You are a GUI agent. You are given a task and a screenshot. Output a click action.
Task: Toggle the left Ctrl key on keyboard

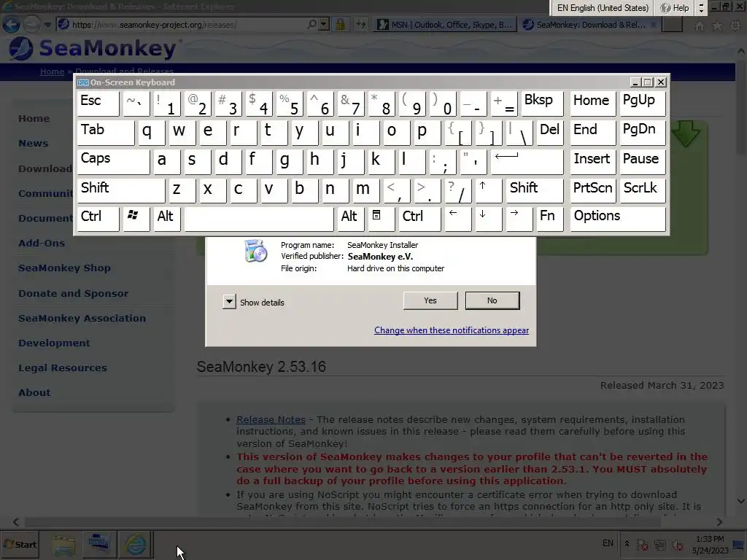coord(98,219)
